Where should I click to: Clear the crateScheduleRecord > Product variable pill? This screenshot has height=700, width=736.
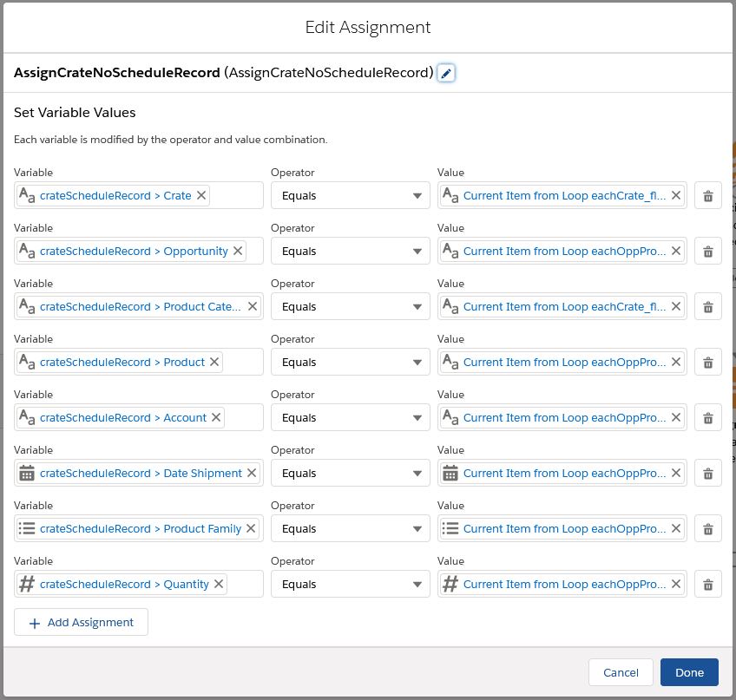click(x=215, y=363)
